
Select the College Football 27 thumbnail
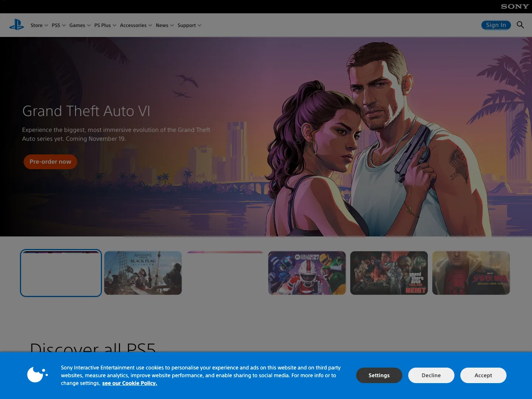pyautogui.click(x=307, y=273)
